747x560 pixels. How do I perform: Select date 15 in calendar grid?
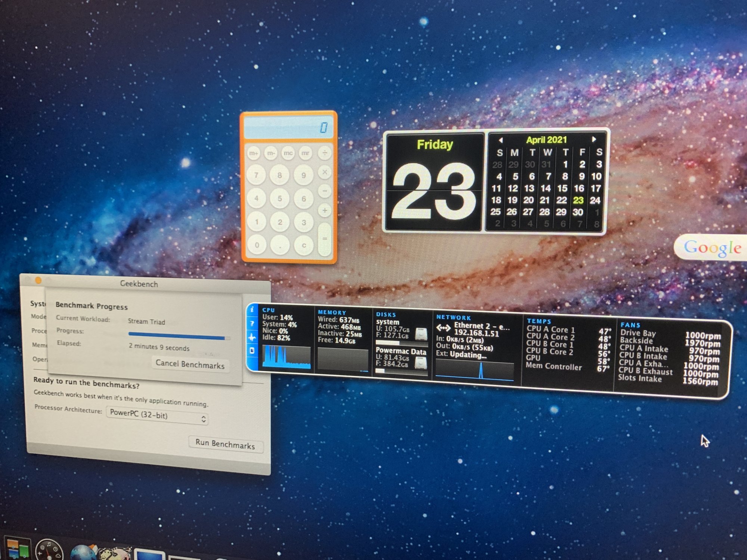click(x=562, y=188)
